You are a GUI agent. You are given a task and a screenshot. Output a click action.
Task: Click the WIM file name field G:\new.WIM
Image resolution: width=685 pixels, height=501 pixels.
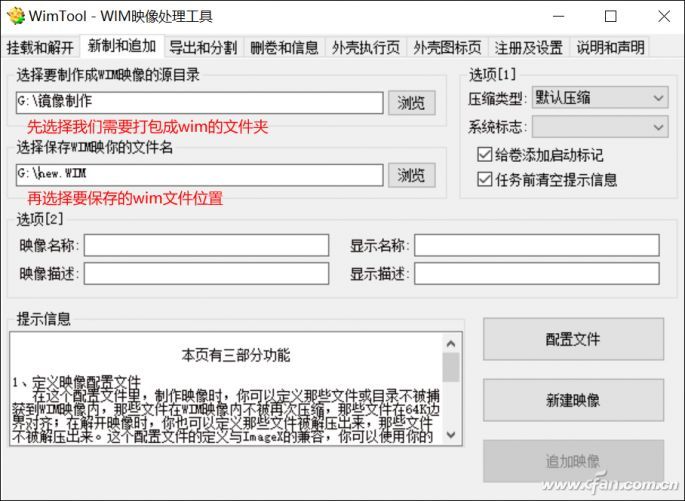click(x=200, y=175)
